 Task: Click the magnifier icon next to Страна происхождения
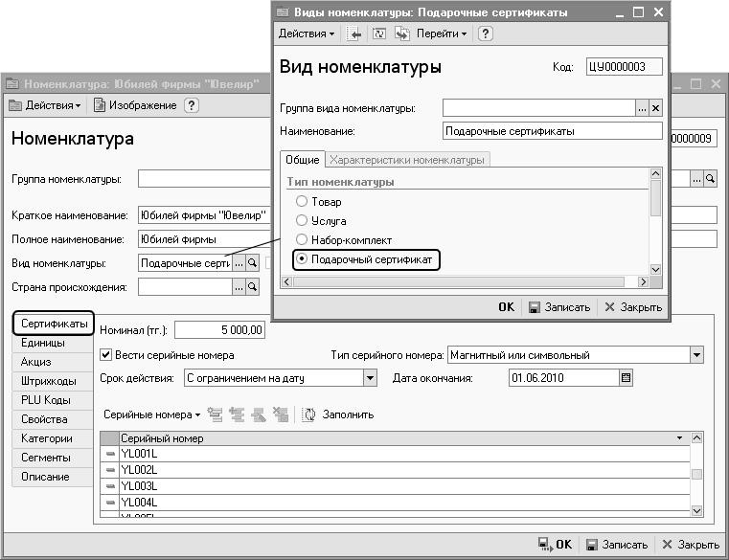(x=253, y=286)
